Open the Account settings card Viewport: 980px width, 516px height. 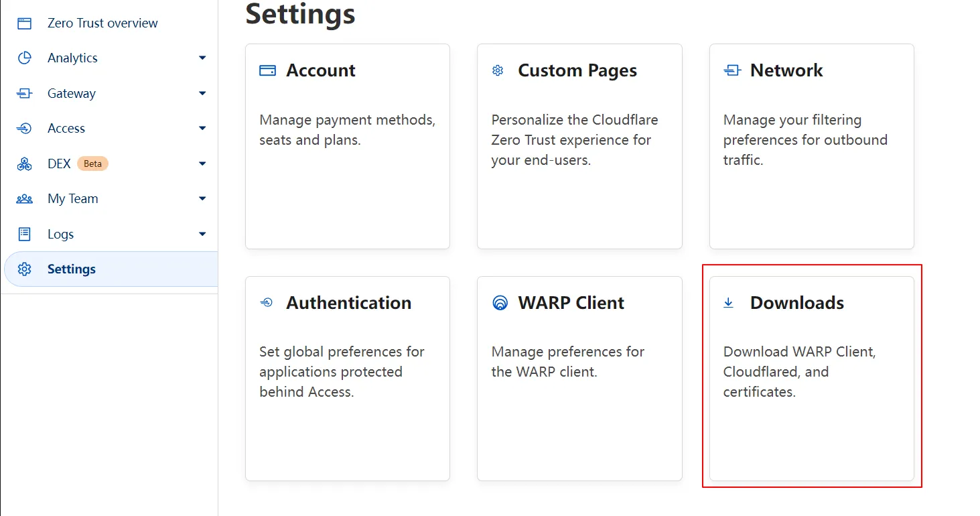pyautogui.click(x=347, y=146)
